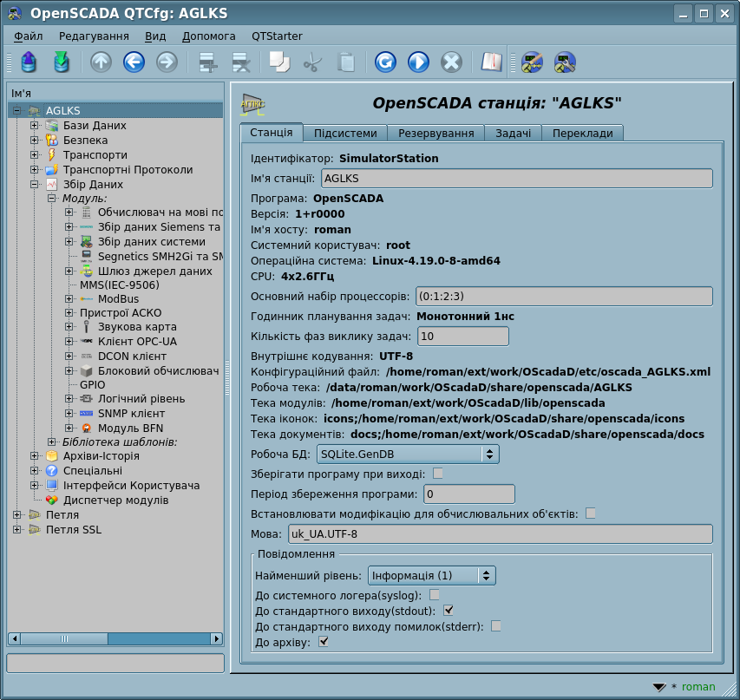The width and height of the screenshot is (740, 700).
Task: Select Клієнт OPC-UA module
Action: click(x=137, y=341)
